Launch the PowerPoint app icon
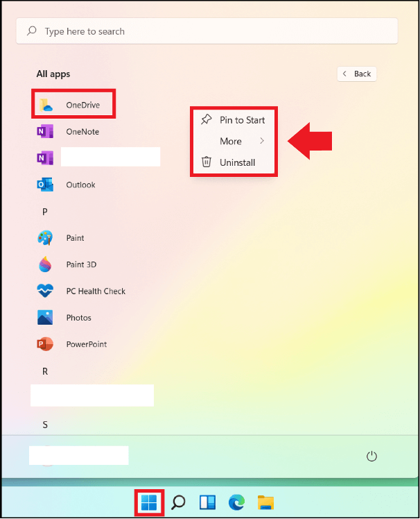The image size is (420, 519). [x=45, y=344]
